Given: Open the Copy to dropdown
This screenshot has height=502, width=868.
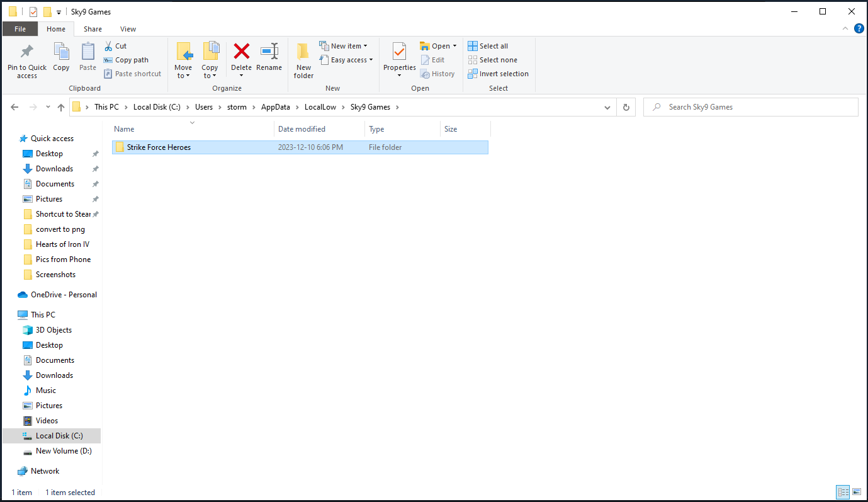Looking at the screenshot, I should click(210, 61).
